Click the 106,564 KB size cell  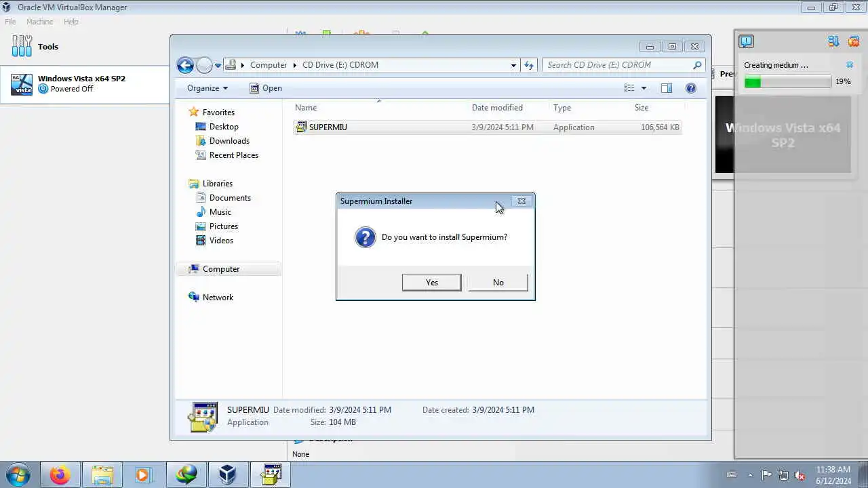[x=660, y=127]
